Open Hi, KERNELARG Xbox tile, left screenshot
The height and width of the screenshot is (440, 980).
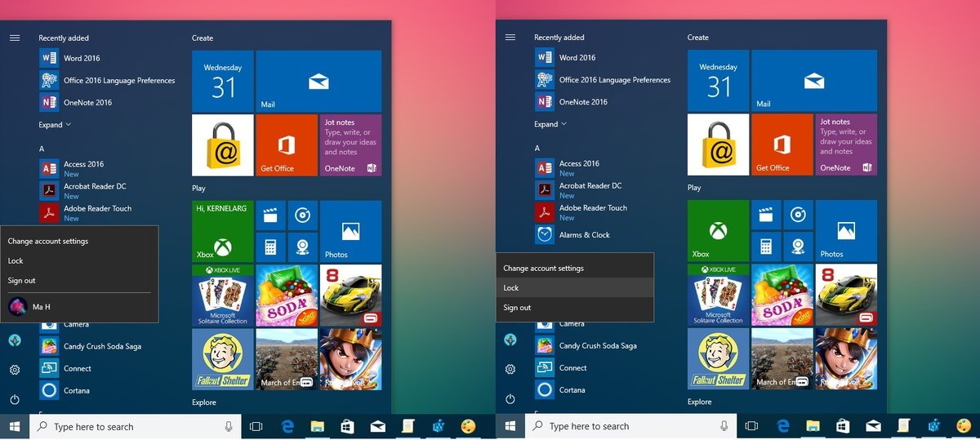coord(222,231)
